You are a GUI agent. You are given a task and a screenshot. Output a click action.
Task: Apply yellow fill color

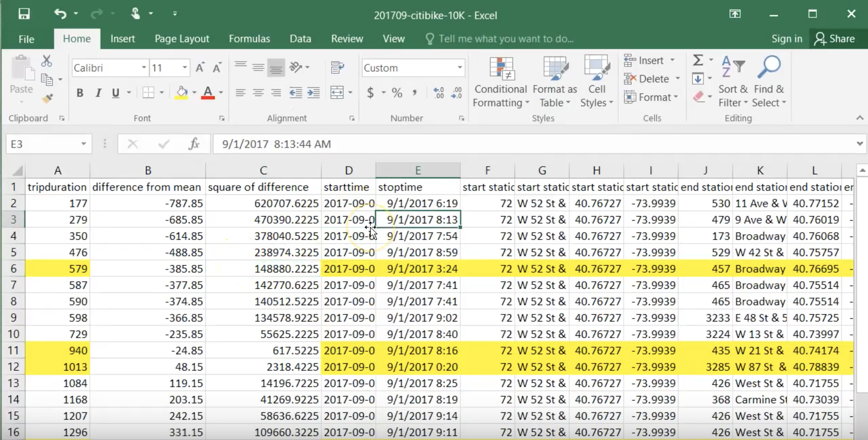coord(181,92)
